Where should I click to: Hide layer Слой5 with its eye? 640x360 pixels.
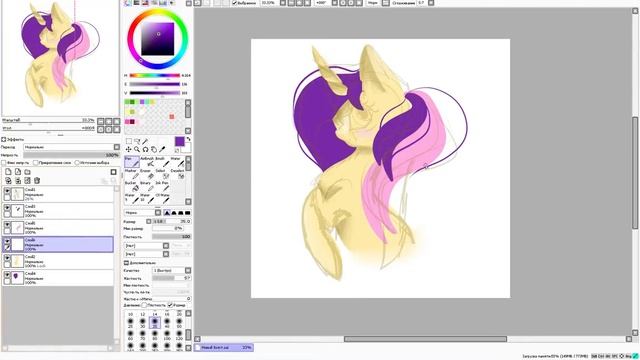[x=7, y=224]
